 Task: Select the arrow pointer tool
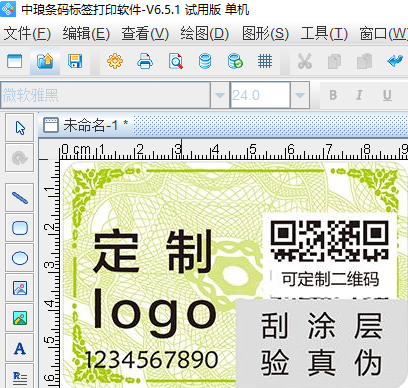tap(20, 128)
